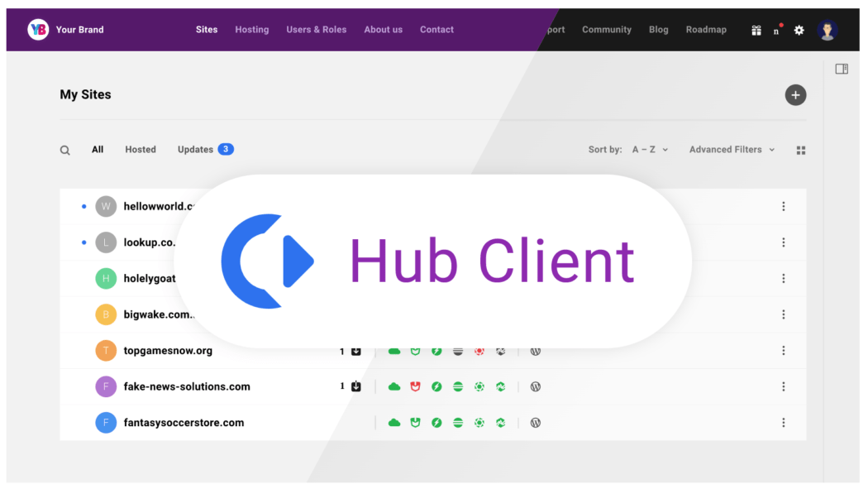The width and height of the screenshot is (868, 489).
Task: Open notifications via the red-dotted n icon
Action: click(x=775, y=30)
